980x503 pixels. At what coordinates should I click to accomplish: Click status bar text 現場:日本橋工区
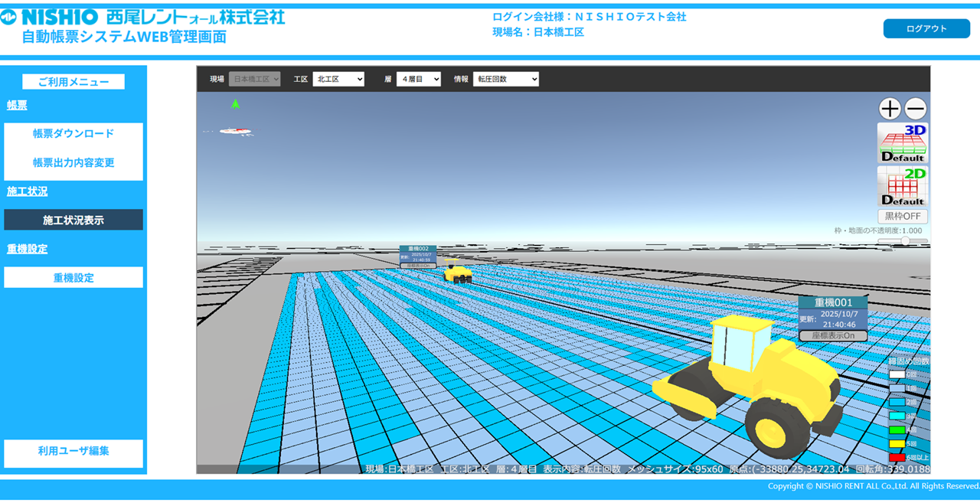(399, 469)
